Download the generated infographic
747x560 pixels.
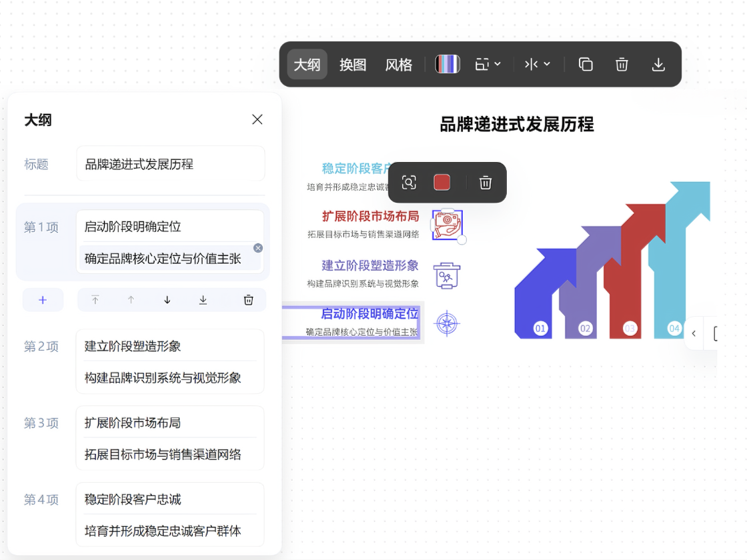tap(658, 64)
